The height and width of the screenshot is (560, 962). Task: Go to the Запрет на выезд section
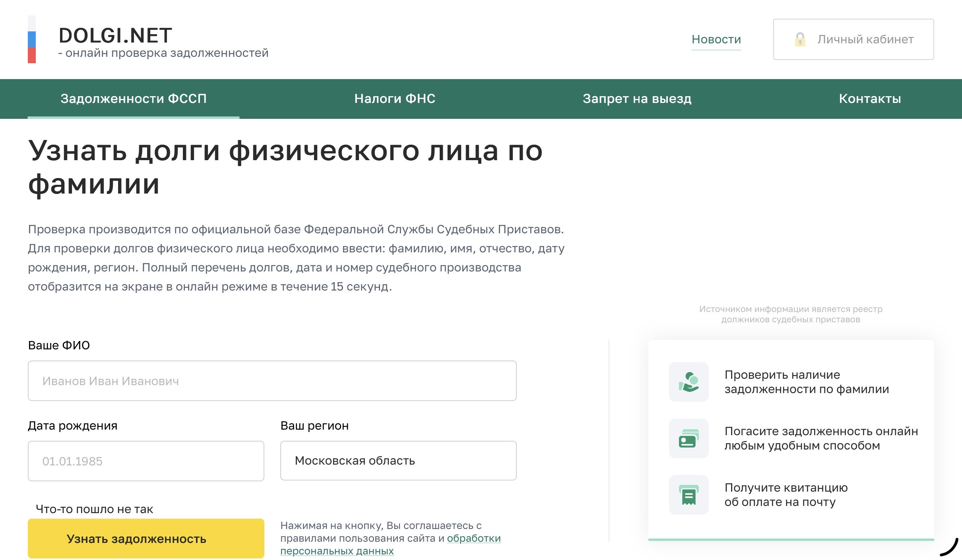click(x=637, y=99)
